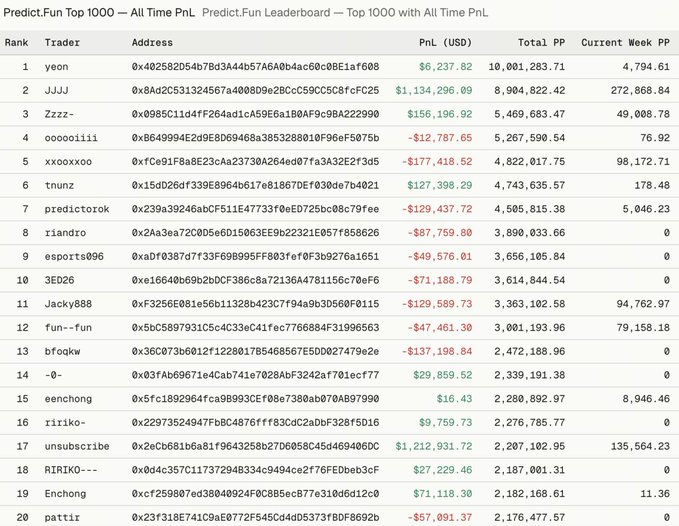This screenshot has height=526, width=679.
Task: Select Current Week PP value 11.36
Action: point(655,494)
